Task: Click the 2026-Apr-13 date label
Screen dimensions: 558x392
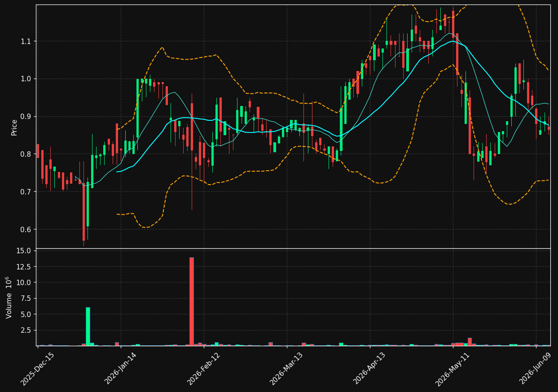Action: (x=369, y=369)
